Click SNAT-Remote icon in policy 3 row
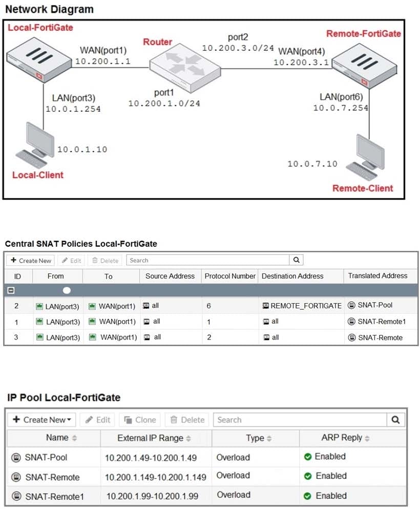The image size is (420, 509). coord(351,337)
